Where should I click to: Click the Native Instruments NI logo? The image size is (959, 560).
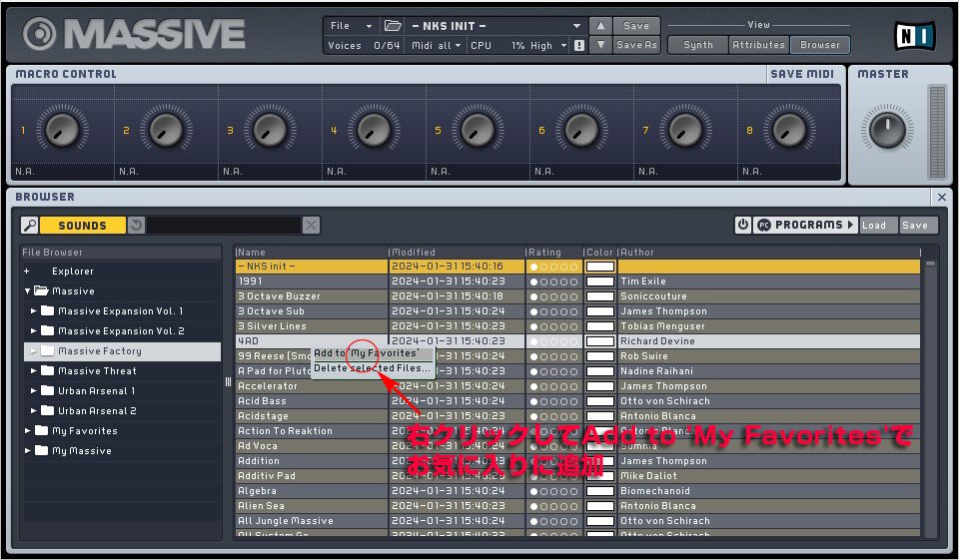tap(914, 36)
